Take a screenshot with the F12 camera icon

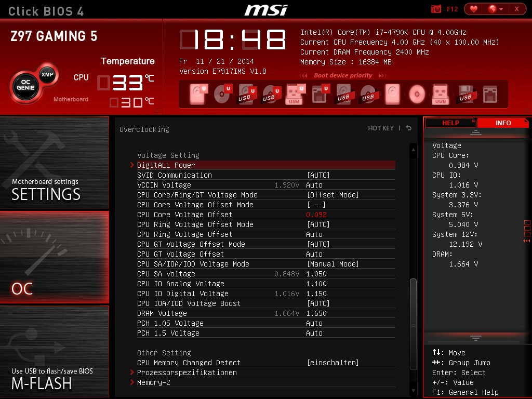click(x=436, y=9)
